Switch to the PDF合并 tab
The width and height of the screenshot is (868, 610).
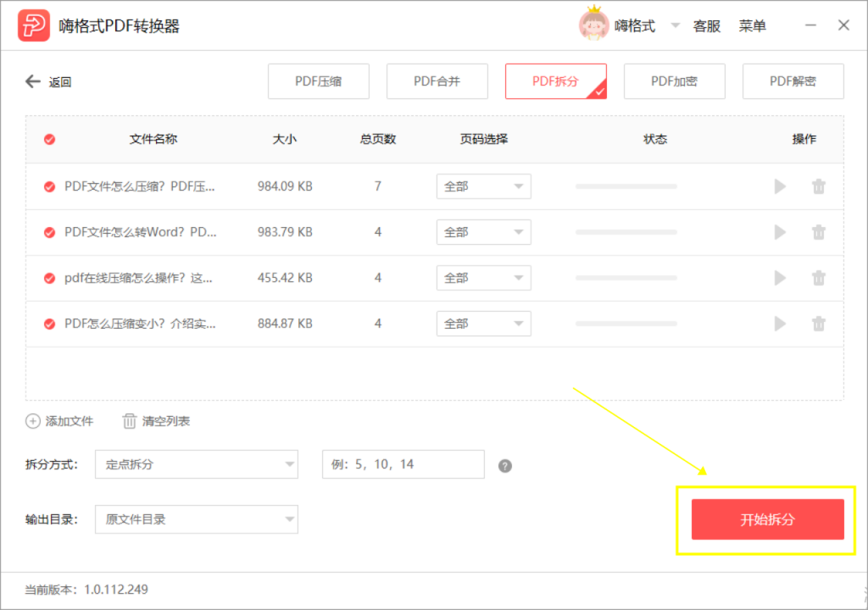(437, 81)
